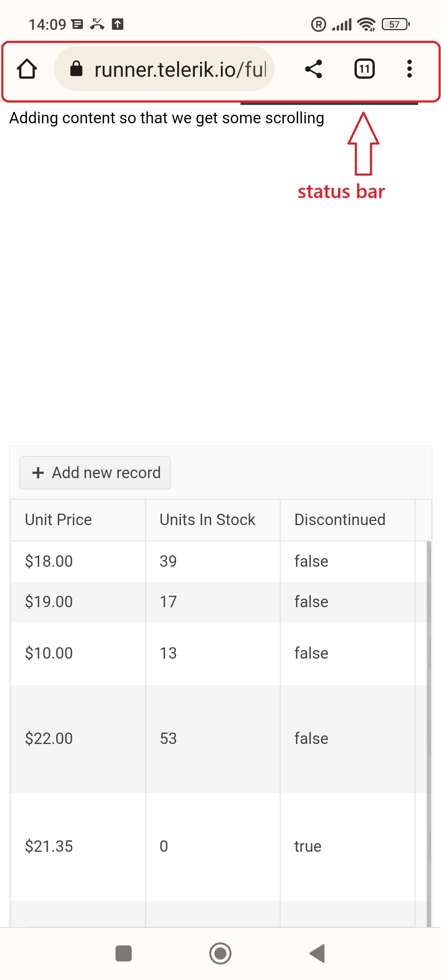The width and height of the screenshot is (441, 980).
Task: Tap the battery indicator in status bar
Action: click(x=395, y=24)
